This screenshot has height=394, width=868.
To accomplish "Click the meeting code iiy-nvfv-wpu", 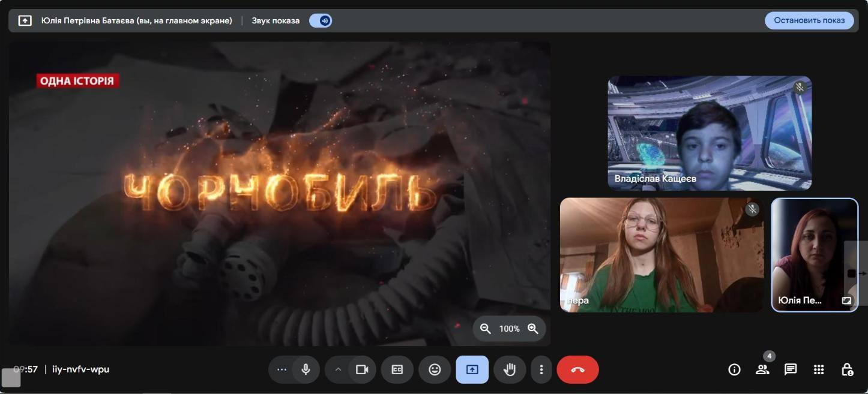I will pyautogui.click(x=80, y=369).
